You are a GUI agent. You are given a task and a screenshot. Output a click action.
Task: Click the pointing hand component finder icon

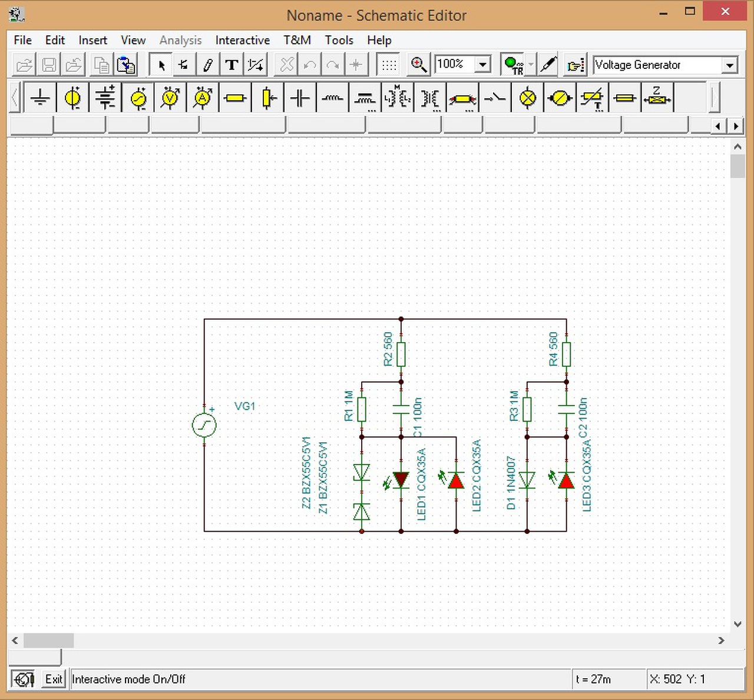pos(575,65)
